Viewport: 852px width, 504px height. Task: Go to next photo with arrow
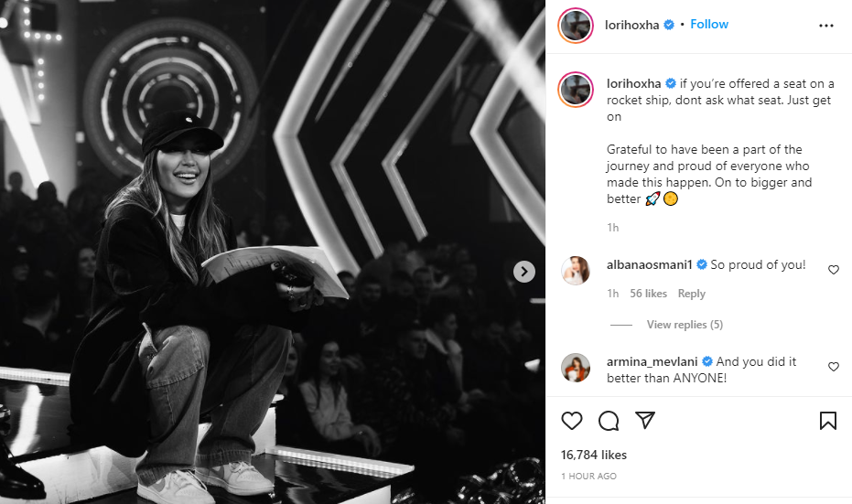[524, 272]
